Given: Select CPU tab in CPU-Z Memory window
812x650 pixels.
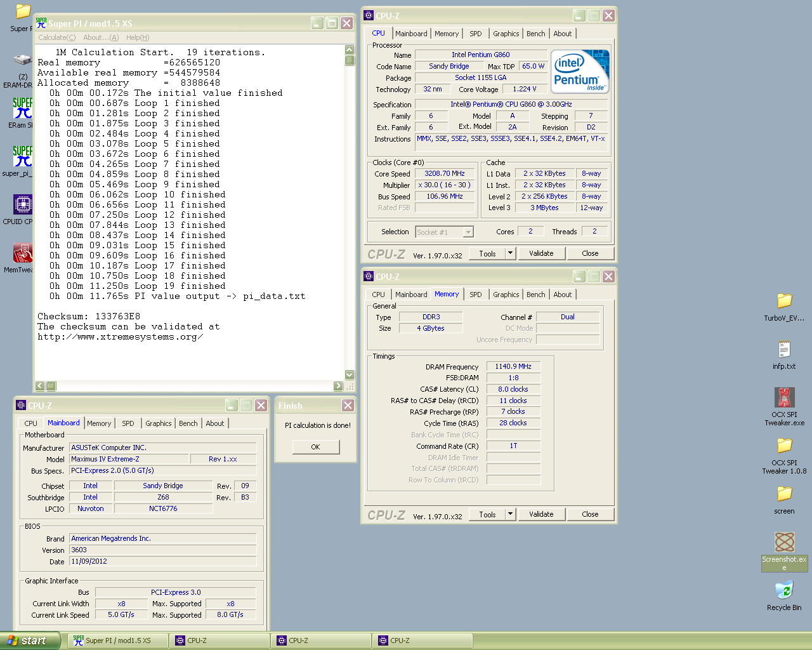Looking at the screenshot, I should coord(378,295).
